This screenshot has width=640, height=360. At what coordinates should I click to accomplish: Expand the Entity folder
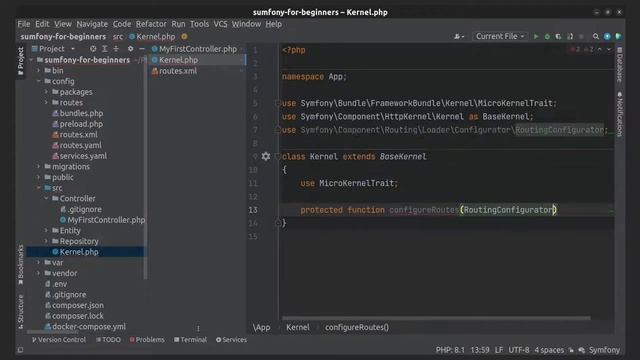tap(47, 231)
